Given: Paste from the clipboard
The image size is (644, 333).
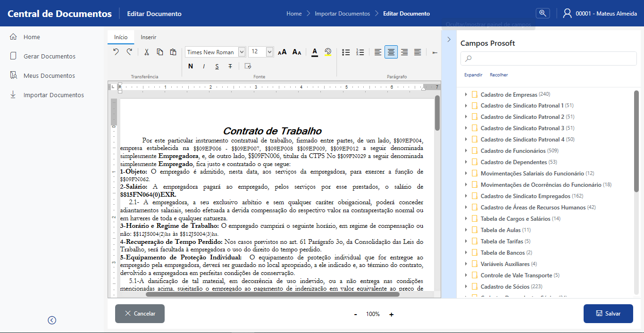Looking at the screenshot, I should click(173, 52).
